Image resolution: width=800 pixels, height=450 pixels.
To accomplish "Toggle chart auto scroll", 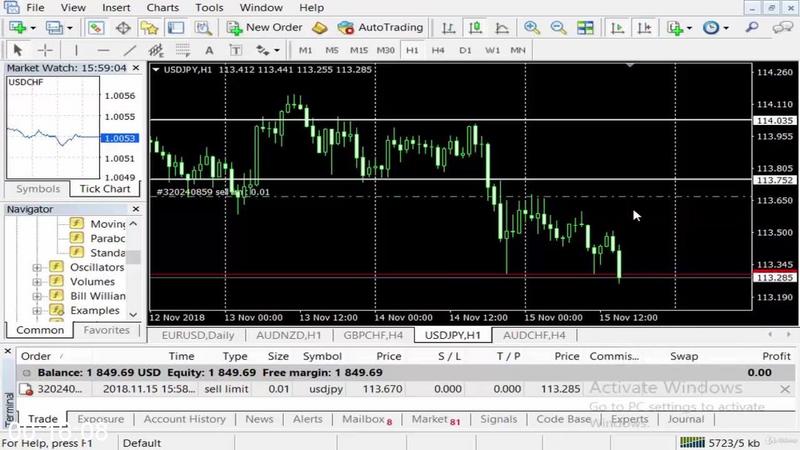I will point(617,28).
